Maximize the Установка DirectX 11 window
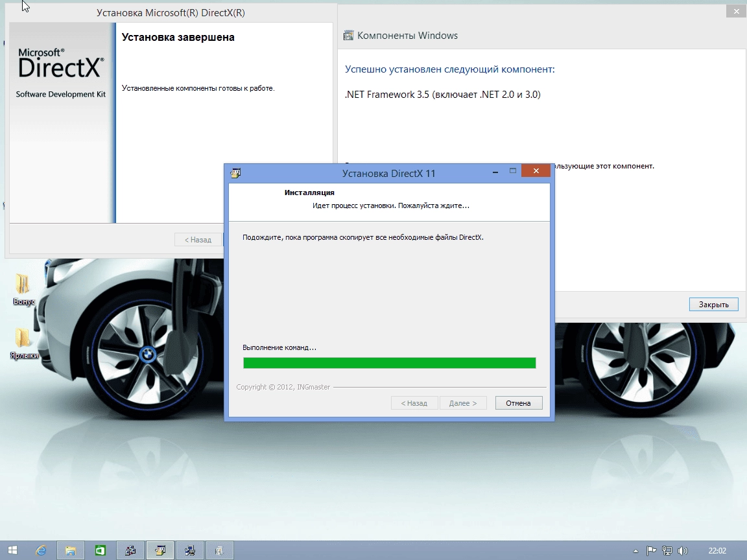747x560 pixels. click(513, 170)
